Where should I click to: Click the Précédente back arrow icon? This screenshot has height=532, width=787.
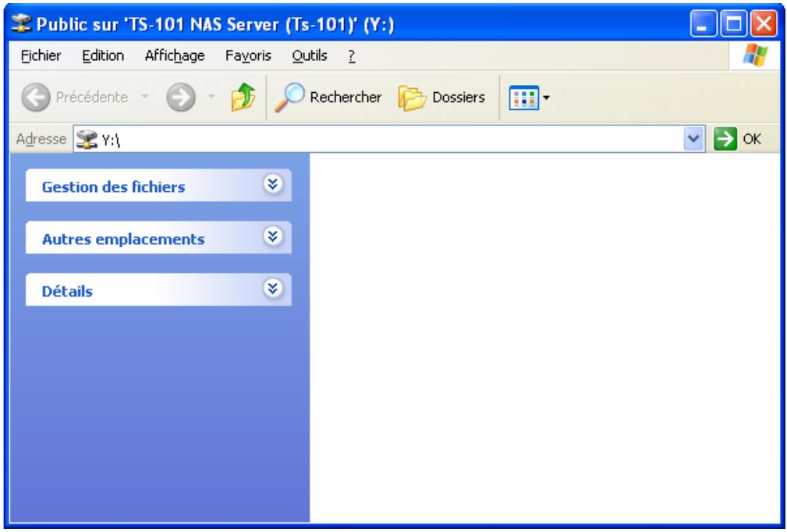tap(36, 97)
